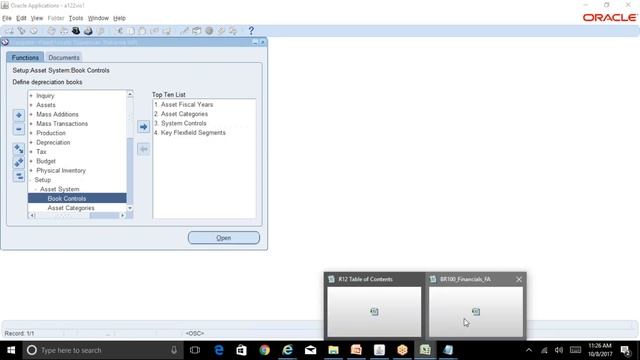Click the Cut toolbar icon
Image resolution: width=640 pixels, height=360 pixels.
pos(119,31)
